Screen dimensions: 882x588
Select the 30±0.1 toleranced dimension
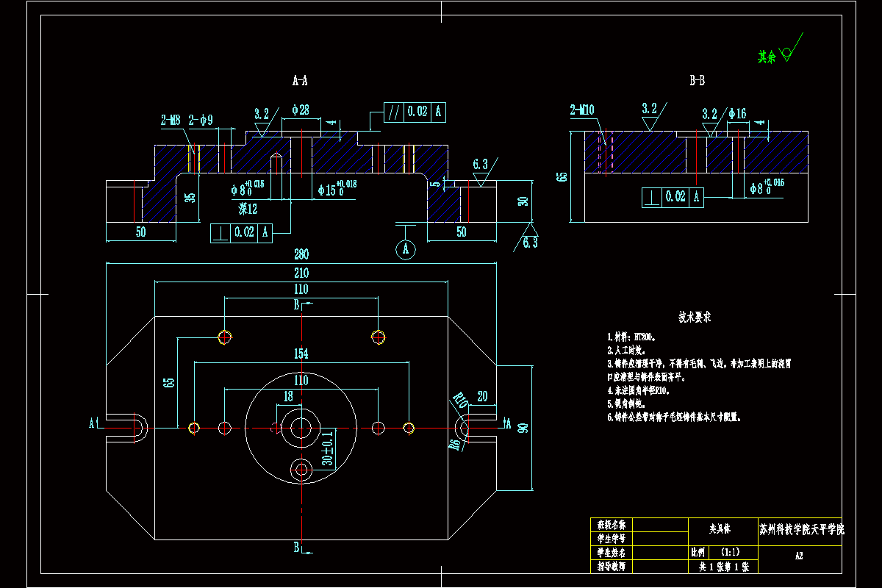coord(328,449)
